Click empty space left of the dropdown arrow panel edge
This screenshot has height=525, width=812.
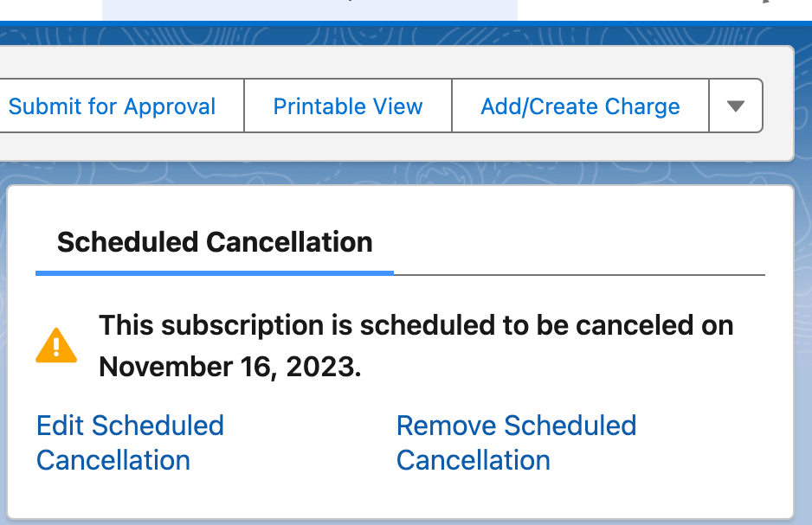pos(777,106)
